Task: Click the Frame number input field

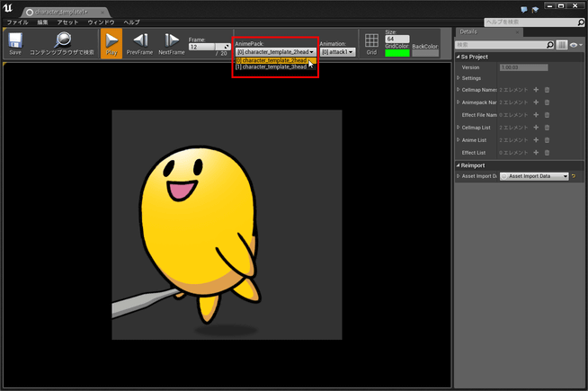Action: tap(201, 47)
